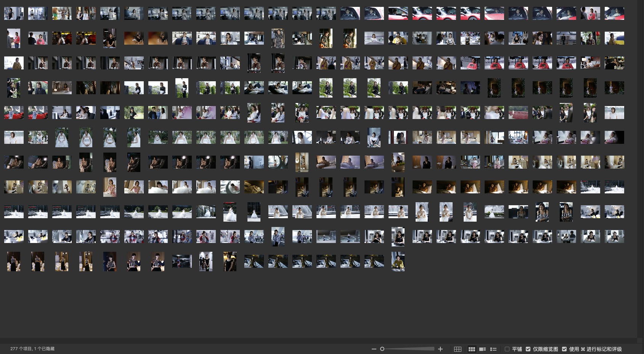Select the final thumbnail of woman in yellow top
This screenshot has height=354, width=644.
coord(398,261)
